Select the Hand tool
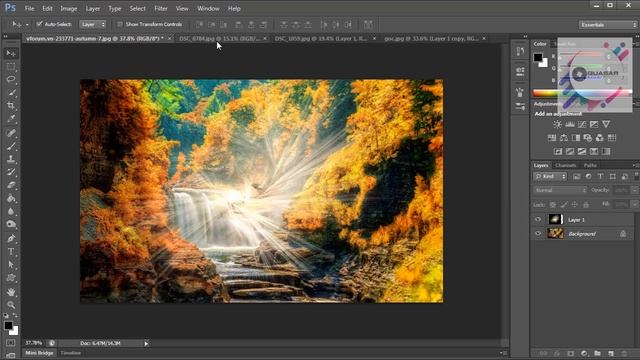This screenshot has width=640, height=360. (11, 292)
